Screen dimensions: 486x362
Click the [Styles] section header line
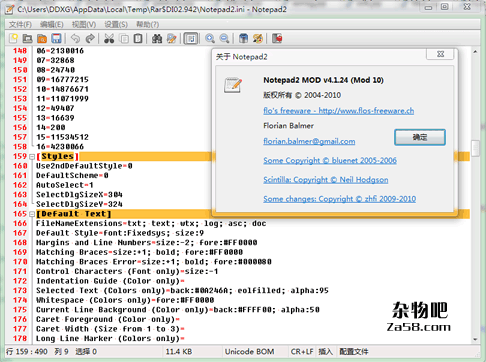[58, 156]
